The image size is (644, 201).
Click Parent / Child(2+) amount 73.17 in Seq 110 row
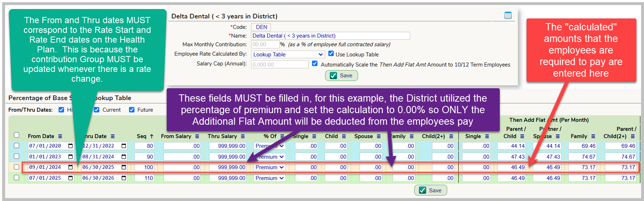pos(621,178)
